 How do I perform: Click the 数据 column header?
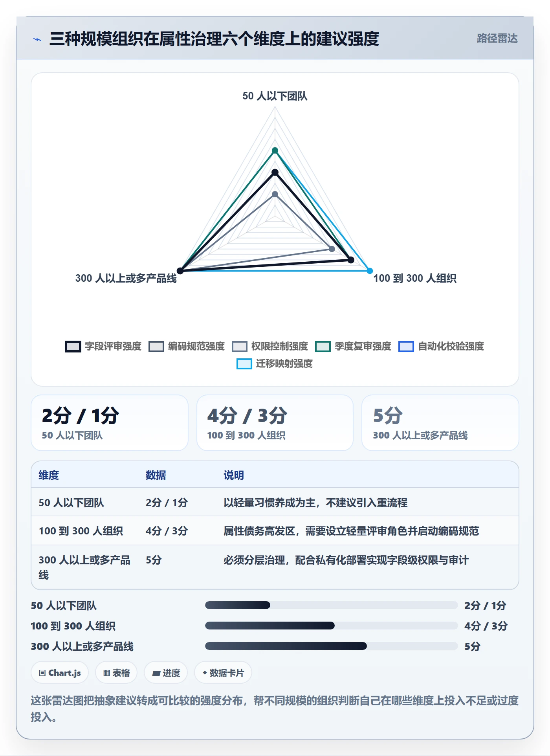point(156,475)
